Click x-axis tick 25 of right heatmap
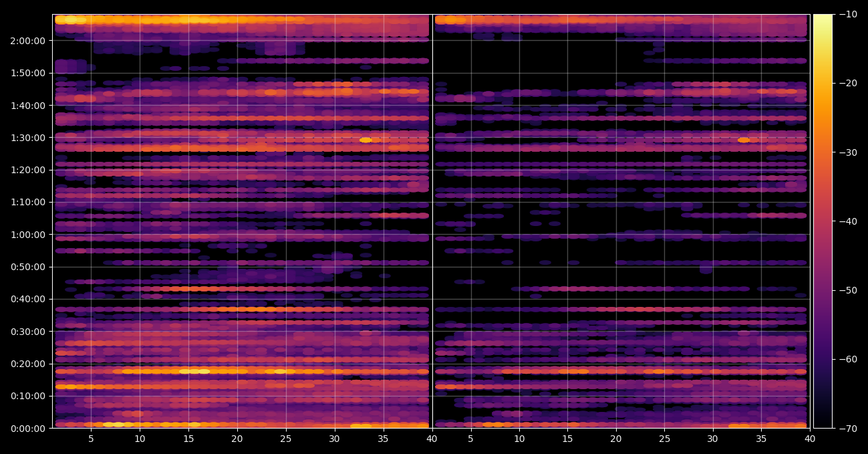Image resolution: width=868 pixels, height=454 pixels. point(664,439)
